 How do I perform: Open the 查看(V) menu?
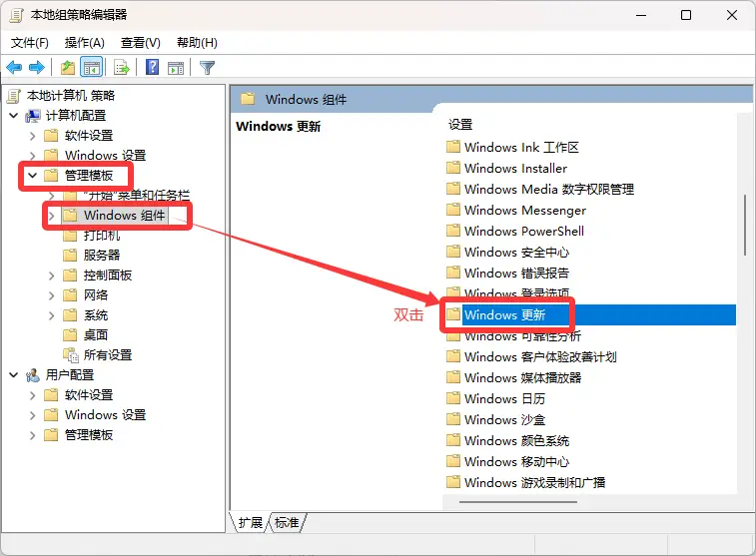140,43
